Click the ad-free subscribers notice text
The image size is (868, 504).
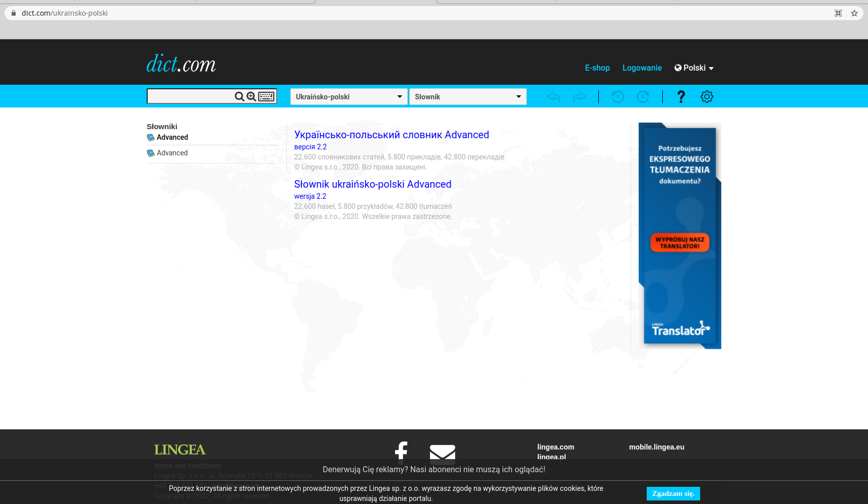(434, 469)
